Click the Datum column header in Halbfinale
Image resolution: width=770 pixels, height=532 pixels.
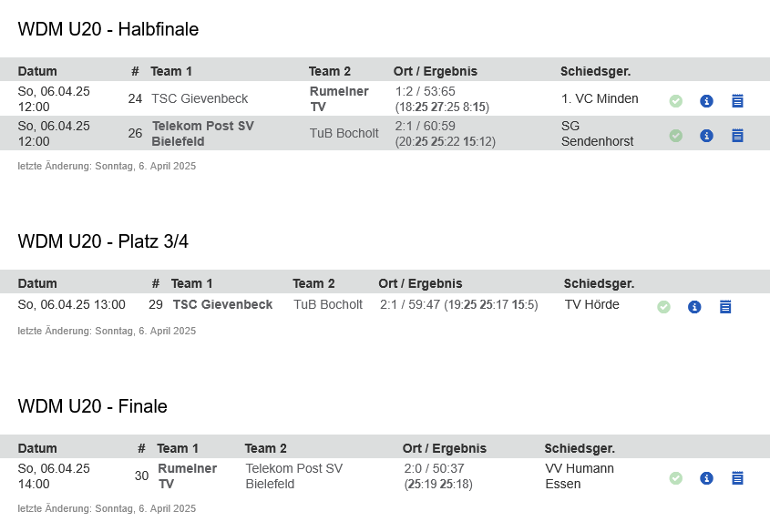(37, 71)
